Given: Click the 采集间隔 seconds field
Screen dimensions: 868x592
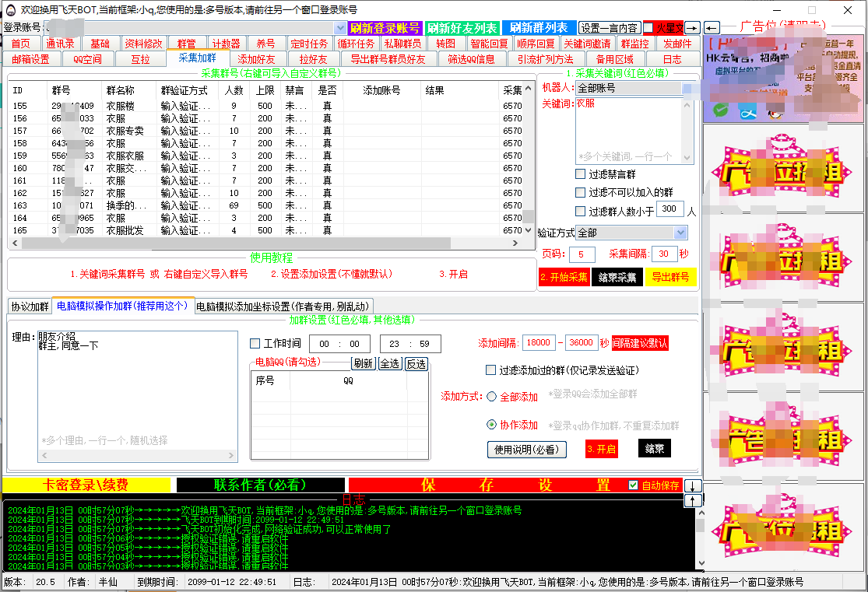Looking at the screenshot, I should tap(664, 254).
